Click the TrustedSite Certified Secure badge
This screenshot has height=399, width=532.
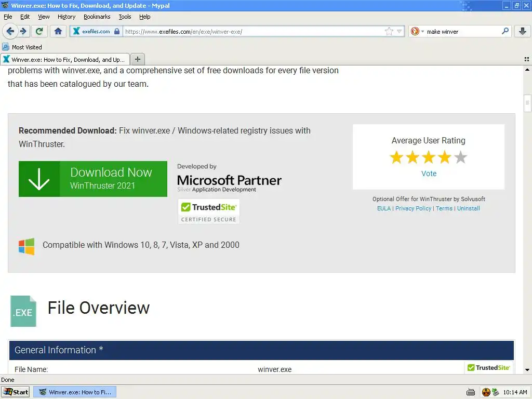point(209,211)
